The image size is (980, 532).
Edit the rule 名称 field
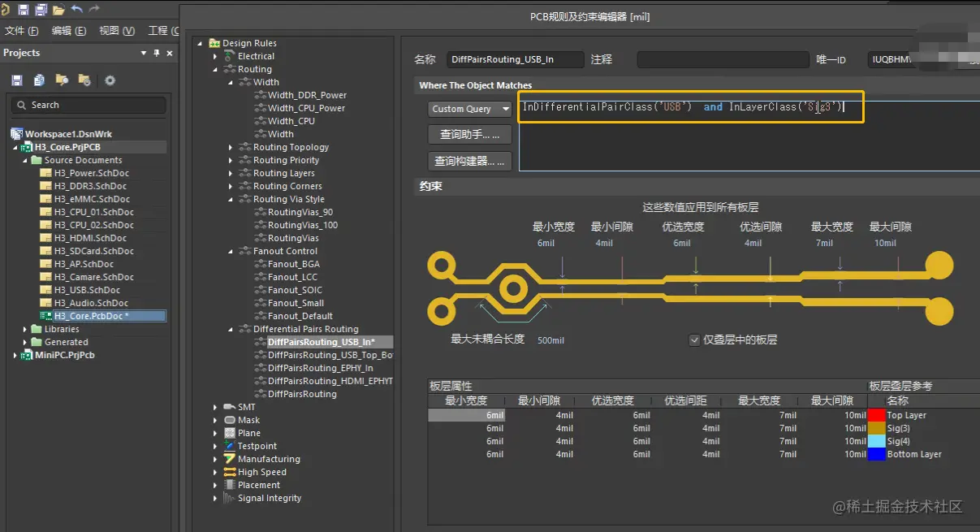pyautogui.click(x=516, y=59)
